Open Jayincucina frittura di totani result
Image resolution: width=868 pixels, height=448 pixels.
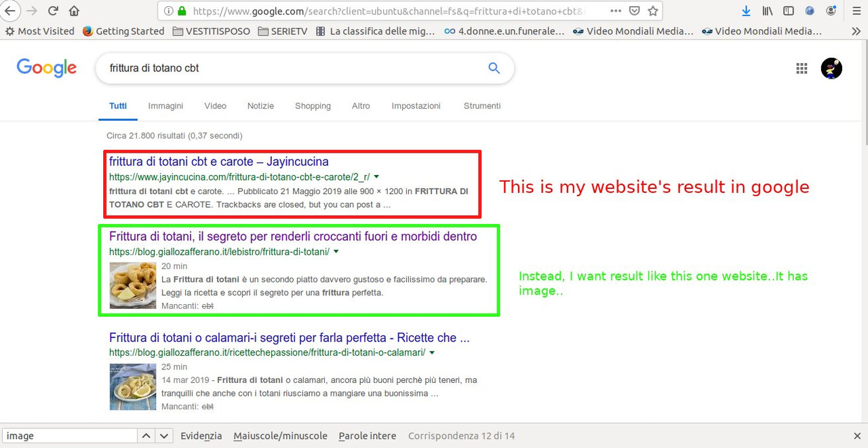point(218,162)
